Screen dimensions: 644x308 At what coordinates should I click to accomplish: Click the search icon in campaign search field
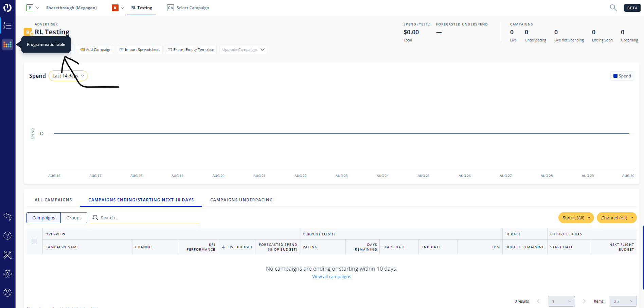click(95, 218)
